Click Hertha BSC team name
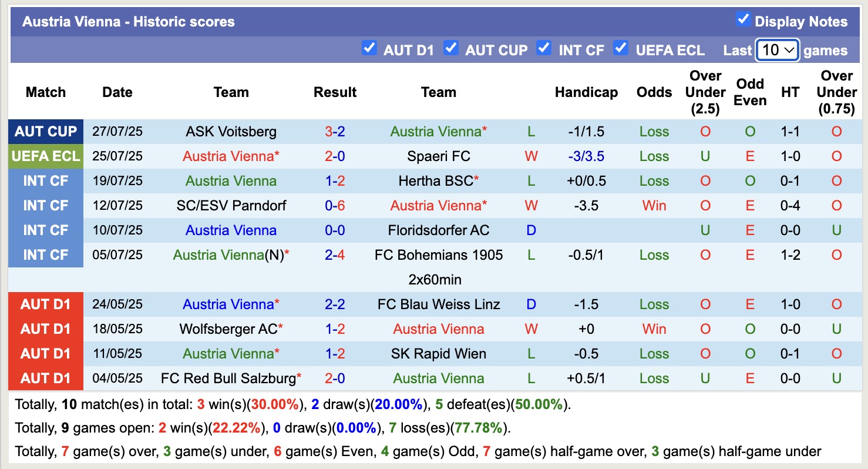The height and width of the screenshot is (469, 868). (x=436, y=181)
